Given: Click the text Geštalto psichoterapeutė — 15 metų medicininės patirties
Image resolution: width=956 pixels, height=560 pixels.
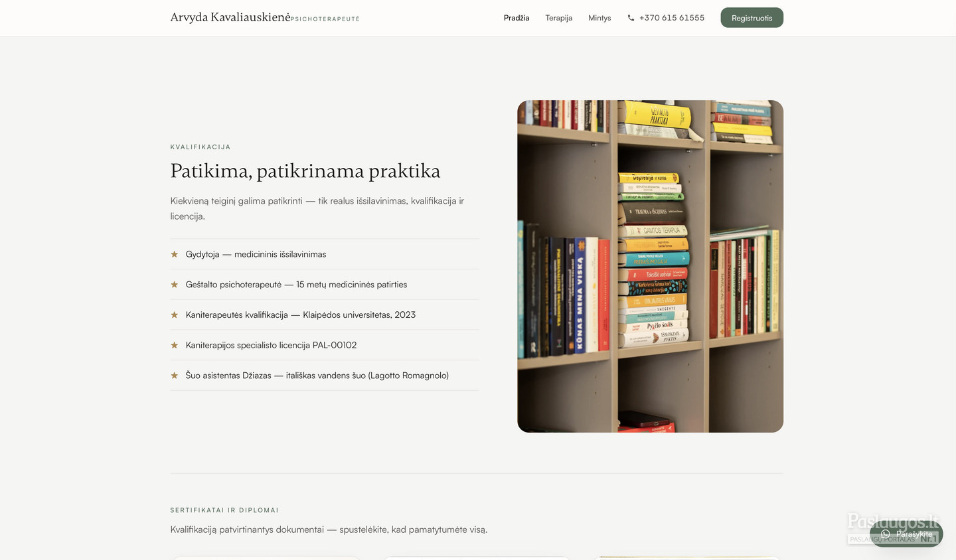Looking at the screenshot, I should pos(297,285).
